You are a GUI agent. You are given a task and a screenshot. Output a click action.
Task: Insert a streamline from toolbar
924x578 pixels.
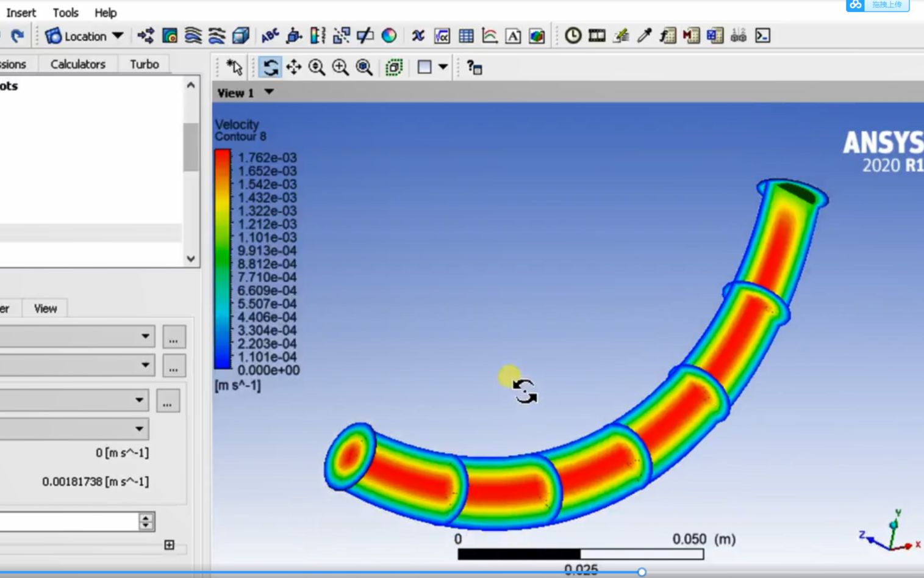[x=193, y=36]
